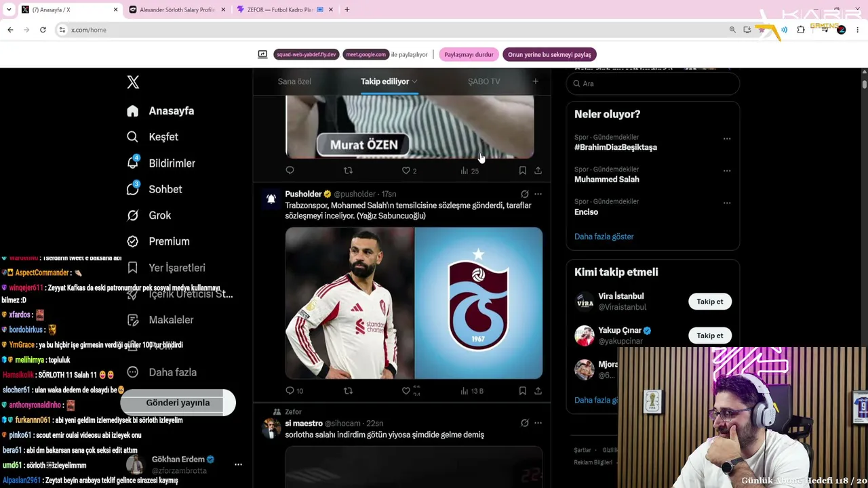The width and height of the screenshot is (868, 488).
Task: Open Bildirimler notifications
Action: point(161,163)
